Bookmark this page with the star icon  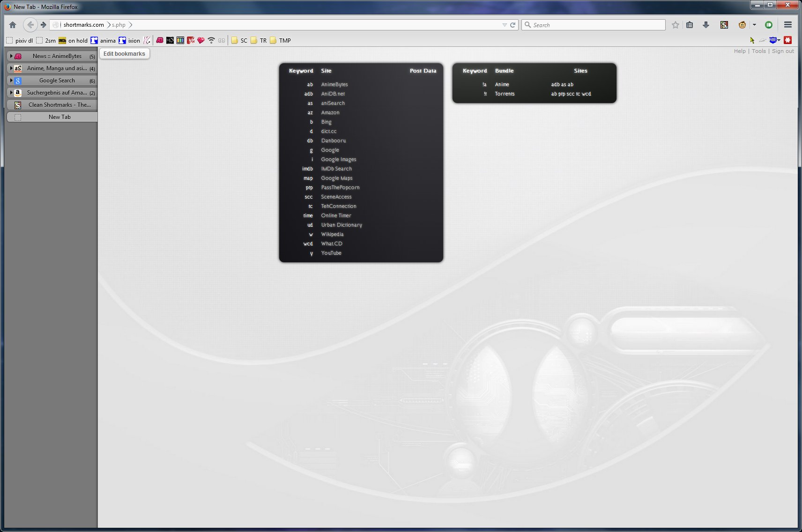click(x=675, y=25)
